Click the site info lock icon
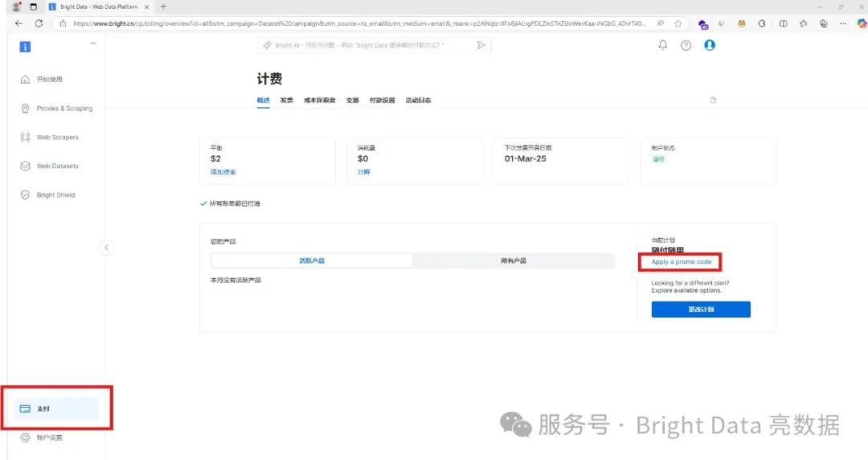The image size is (868, 460). [x=63, y=23]
